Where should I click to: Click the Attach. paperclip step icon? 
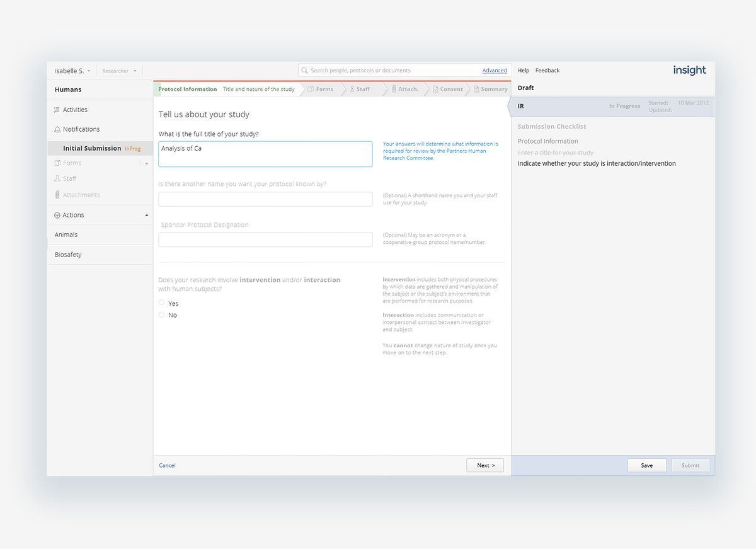tap(394, 90)
